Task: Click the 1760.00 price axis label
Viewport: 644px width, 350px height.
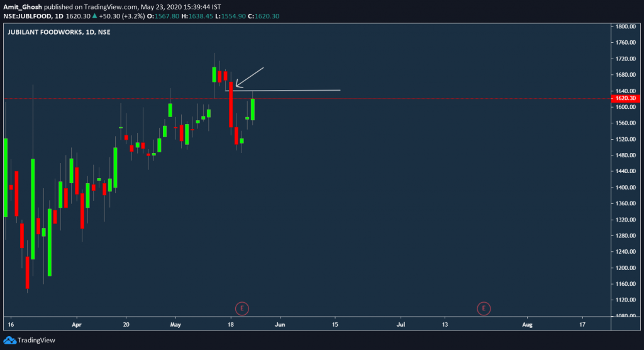Action: [626, 42]
